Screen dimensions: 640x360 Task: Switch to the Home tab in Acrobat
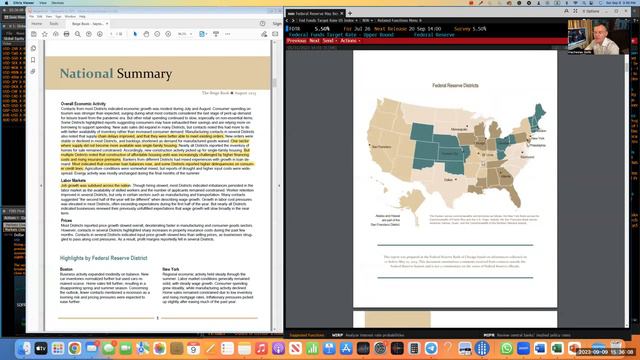37,24
